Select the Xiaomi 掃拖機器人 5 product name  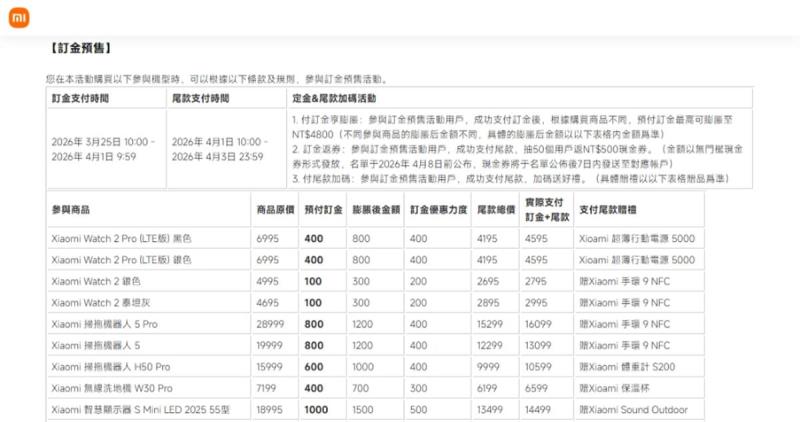pos(95,346)
